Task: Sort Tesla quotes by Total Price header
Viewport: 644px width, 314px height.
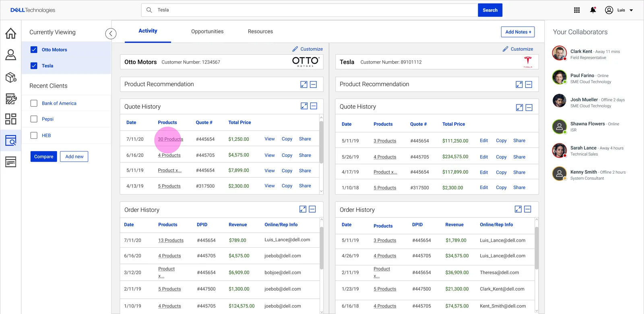Action: point(454,124)
